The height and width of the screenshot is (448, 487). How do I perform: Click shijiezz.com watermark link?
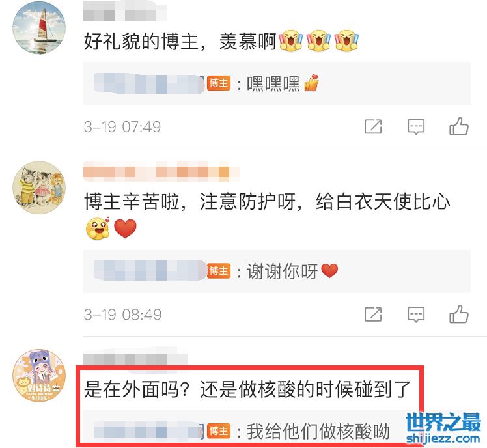click(443, 439)
